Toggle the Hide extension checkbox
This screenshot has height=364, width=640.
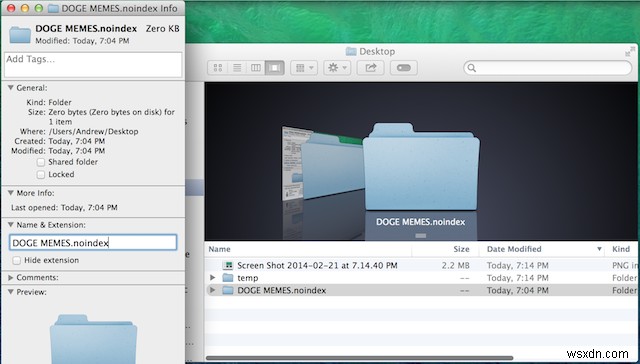[16, 260]
